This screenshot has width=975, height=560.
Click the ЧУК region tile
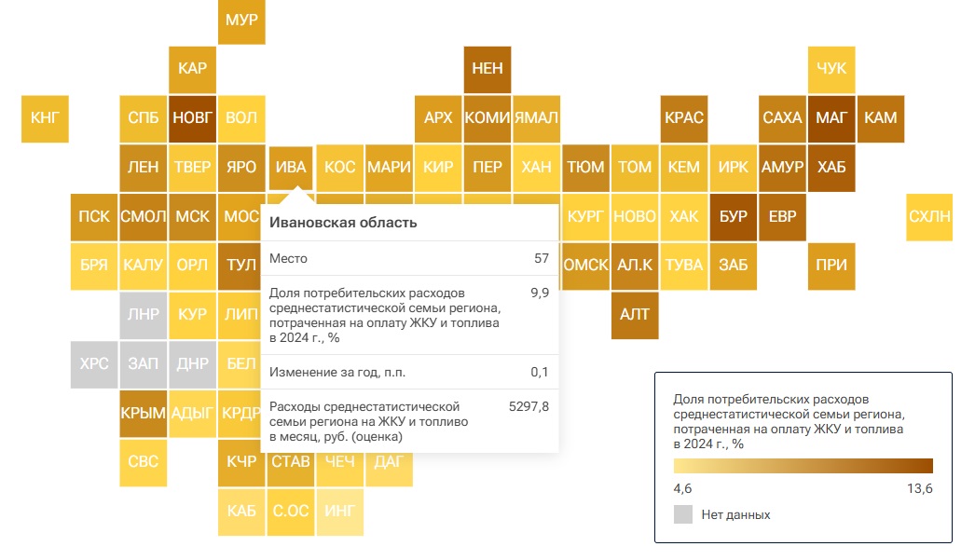click(x=831, y=69)
